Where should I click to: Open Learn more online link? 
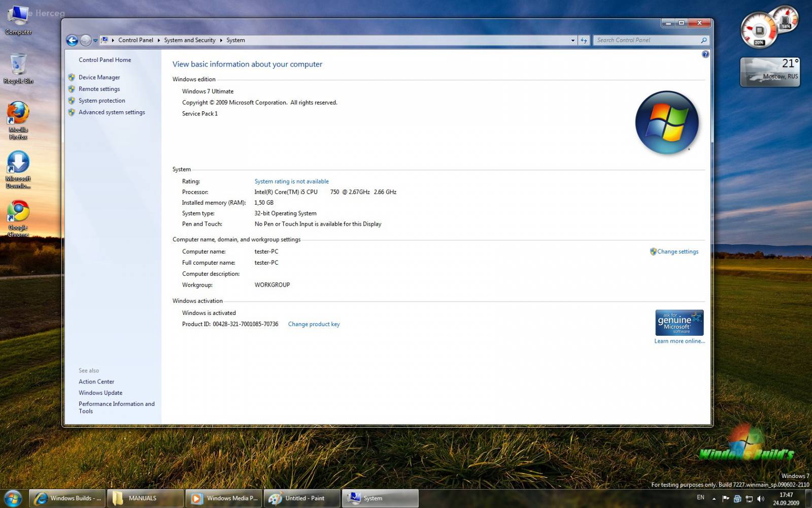tap(680, 341)
